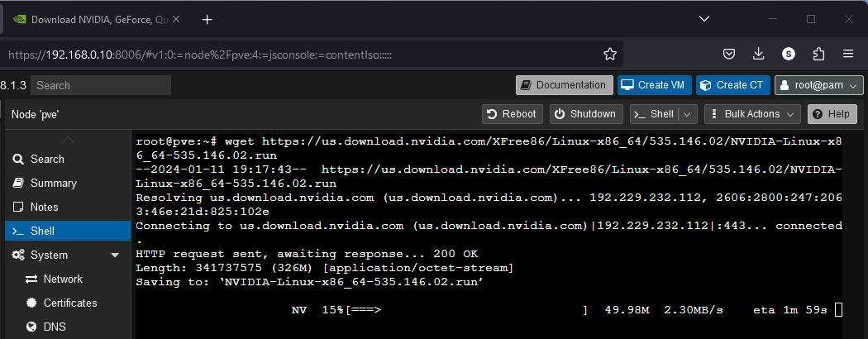Open the list all tabs chevron
Viewport: 868px width, 339px height.
704,19
